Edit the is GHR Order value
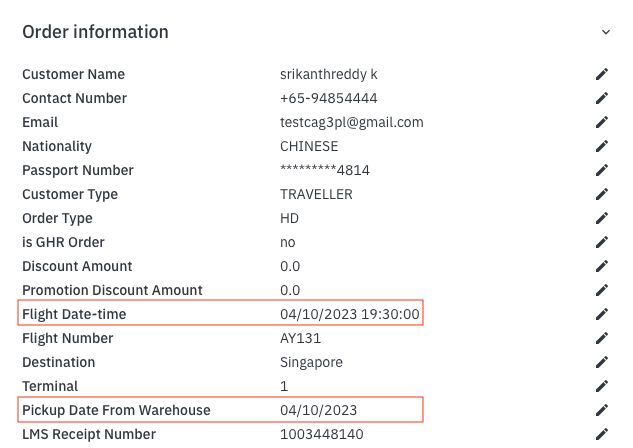 point(602,242)
